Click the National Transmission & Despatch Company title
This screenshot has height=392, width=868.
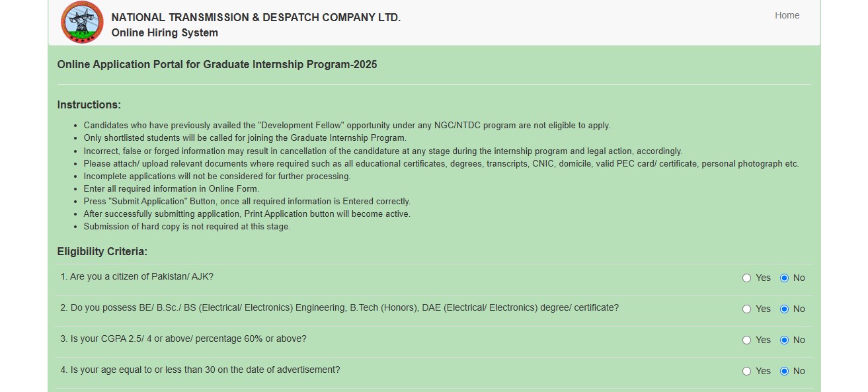click(256, 18)
